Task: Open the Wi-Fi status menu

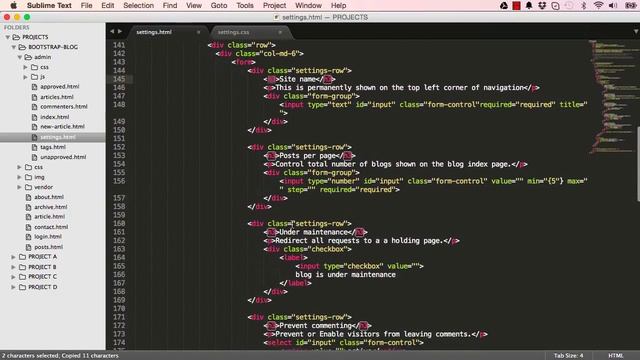Action: tap(598, 5)
